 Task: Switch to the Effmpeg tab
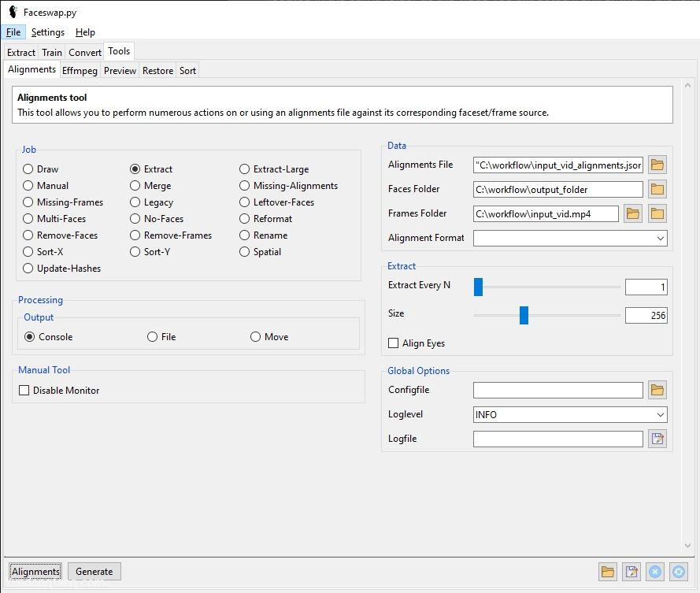click(80, 71)
